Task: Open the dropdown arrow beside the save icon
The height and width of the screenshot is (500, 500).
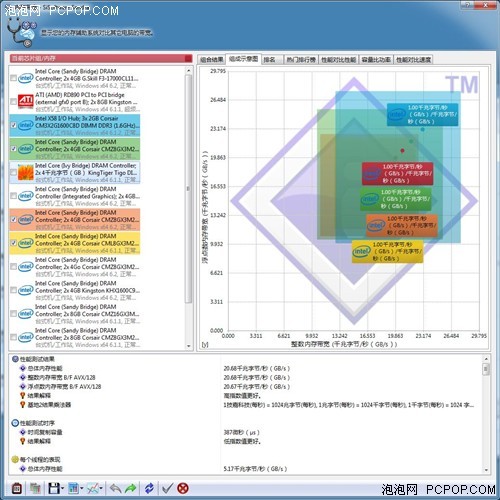Action: 62,489
